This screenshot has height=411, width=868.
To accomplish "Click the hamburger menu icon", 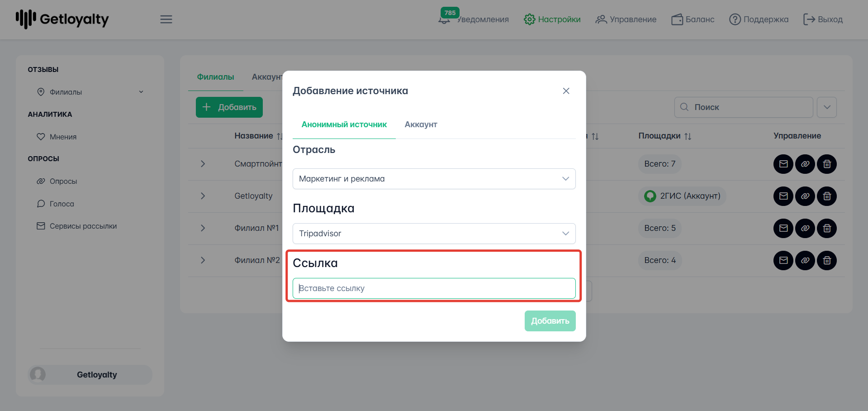I will coord(166,19).
